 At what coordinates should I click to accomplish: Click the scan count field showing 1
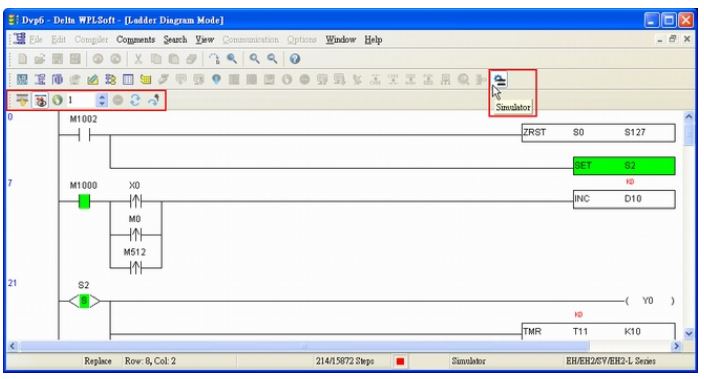point(81,100)
